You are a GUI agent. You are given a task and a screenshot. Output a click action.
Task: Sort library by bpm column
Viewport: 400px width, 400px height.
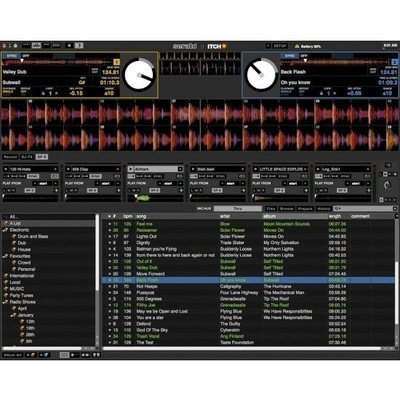coord(128,216)
